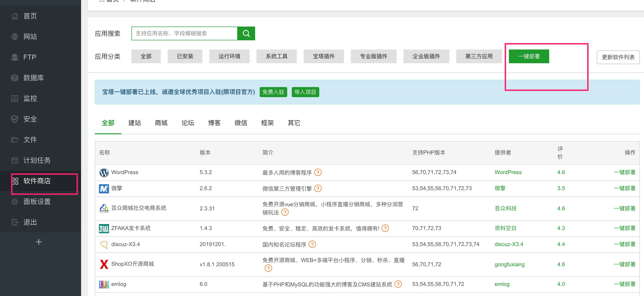The image size is (644, 296).
Task: Click the plus icon in sidebar
Action: [38, 242]
